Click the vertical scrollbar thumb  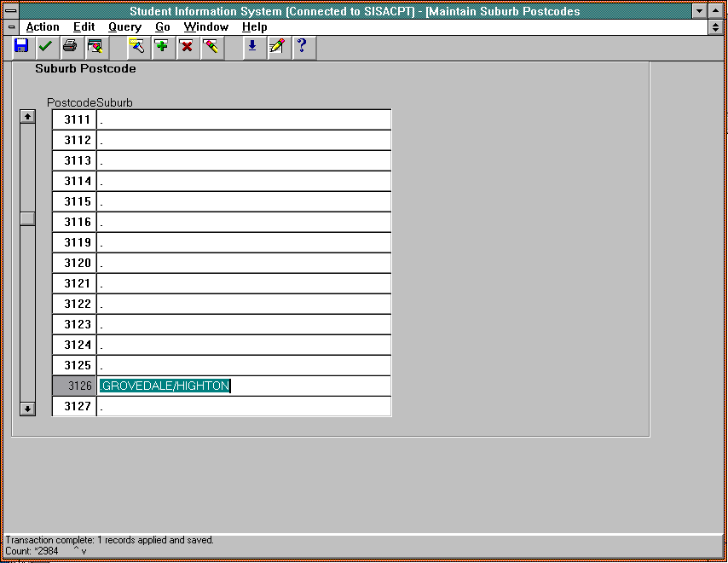28,218
